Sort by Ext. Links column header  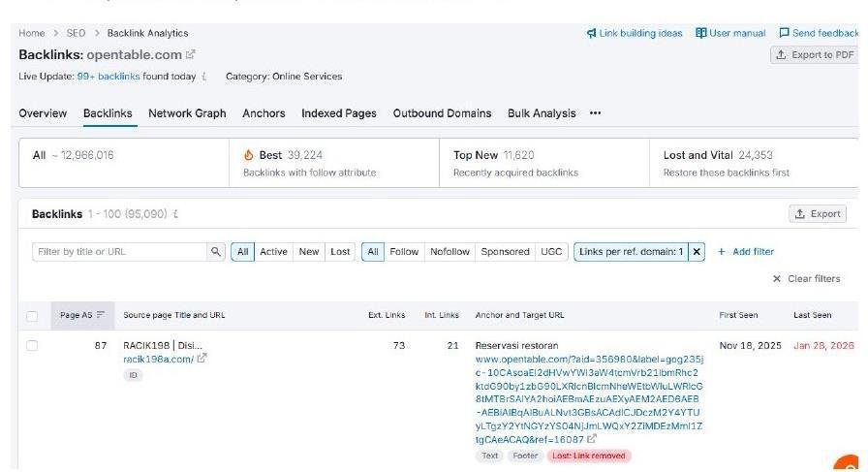(x=387, y=315)
